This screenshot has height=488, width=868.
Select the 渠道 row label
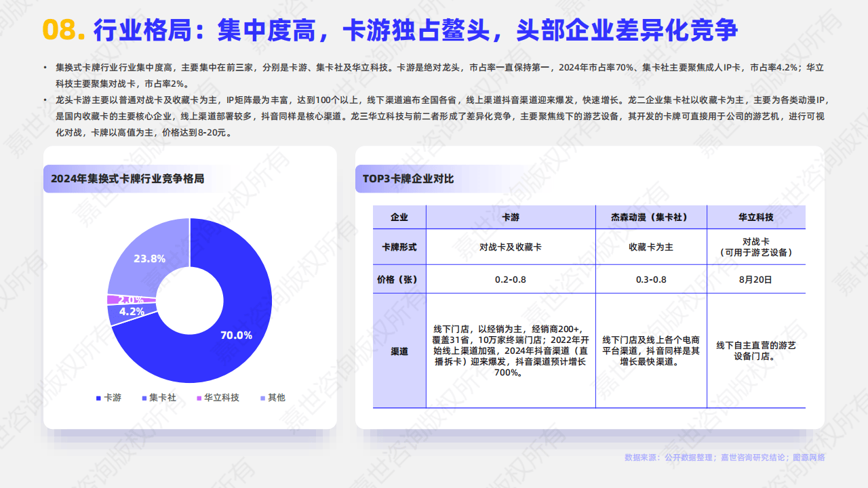click(x=401, y=352)
